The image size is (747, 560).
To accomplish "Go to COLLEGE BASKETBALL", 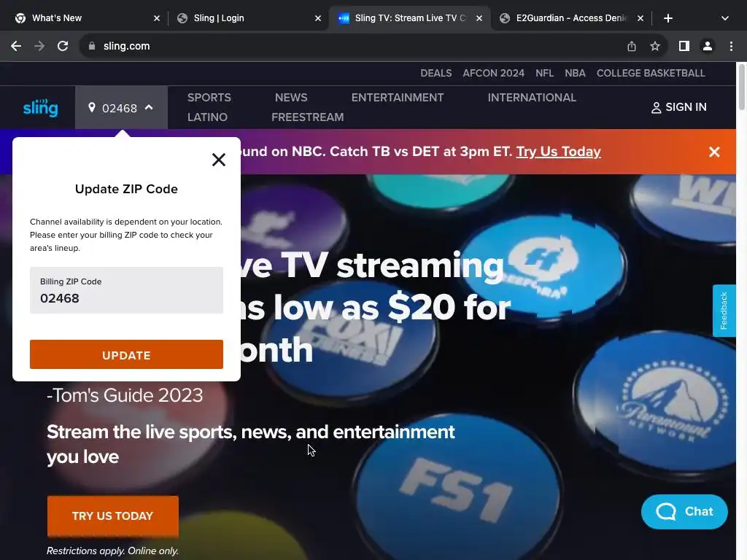I will pos(651,74).
